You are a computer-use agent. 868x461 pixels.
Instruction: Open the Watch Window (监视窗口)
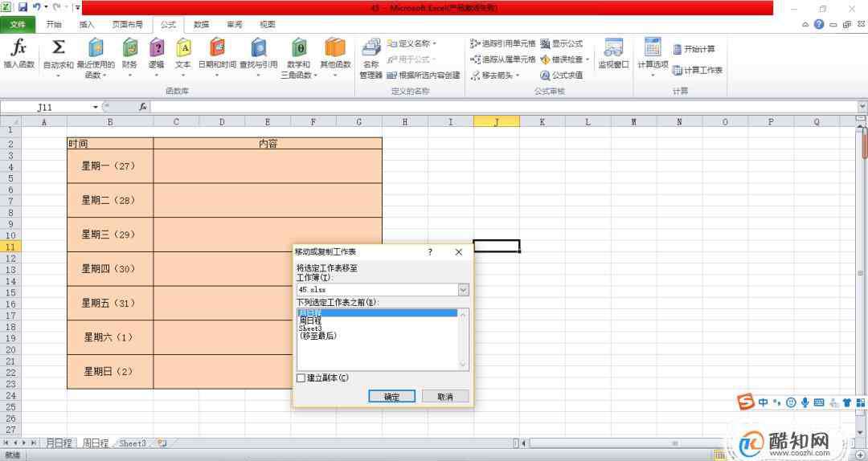(613, 52)
